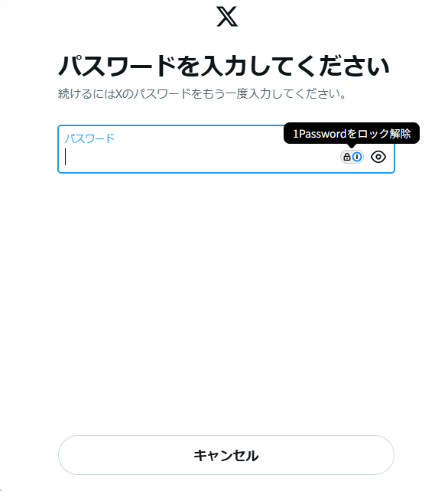Click the tooltip arrow above 1Password icon
Viewport: 448px width, 491px height.
coord(352,145)
